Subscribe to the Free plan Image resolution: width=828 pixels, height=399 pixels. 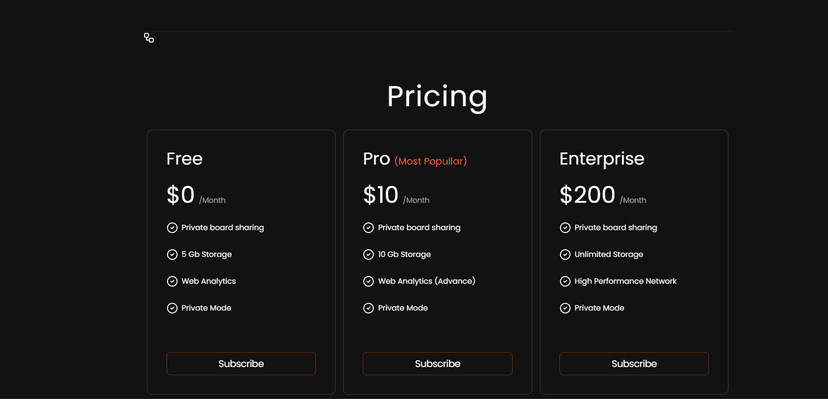click(241, 364)
